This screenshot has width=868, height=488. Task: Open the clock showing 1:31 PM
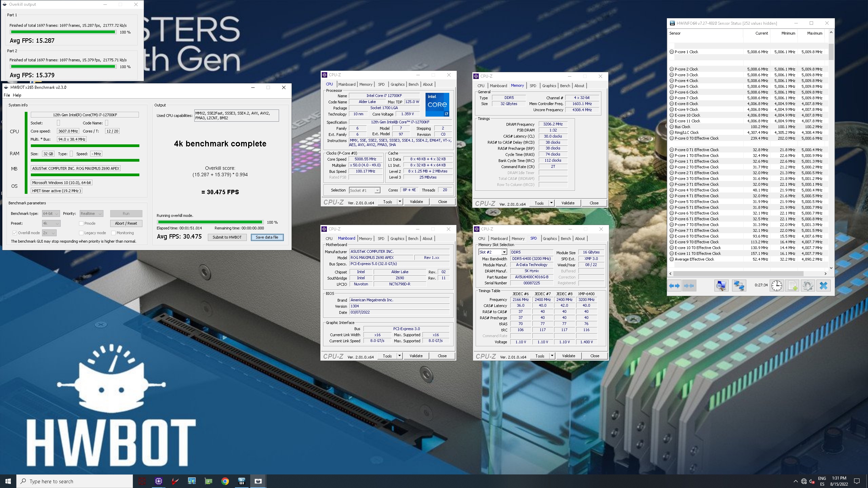(x=839, y=481)
